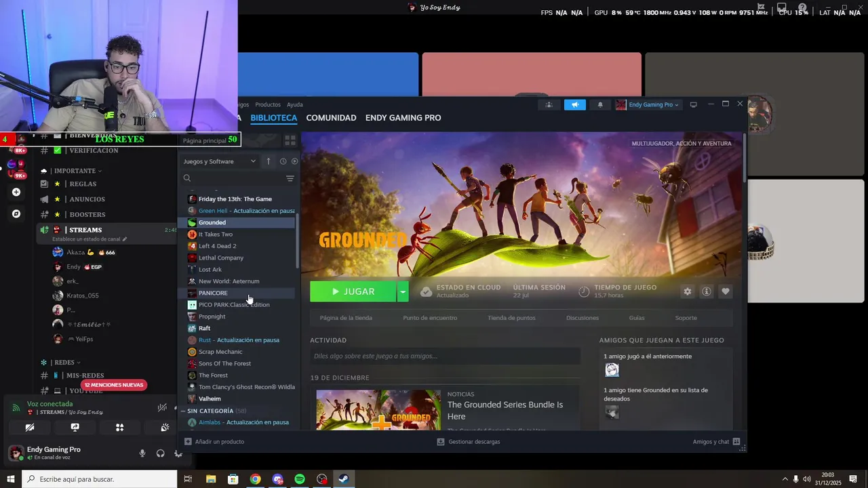
Task: Open Spotify from the Windows taskbar
Action: coord(300,479)
